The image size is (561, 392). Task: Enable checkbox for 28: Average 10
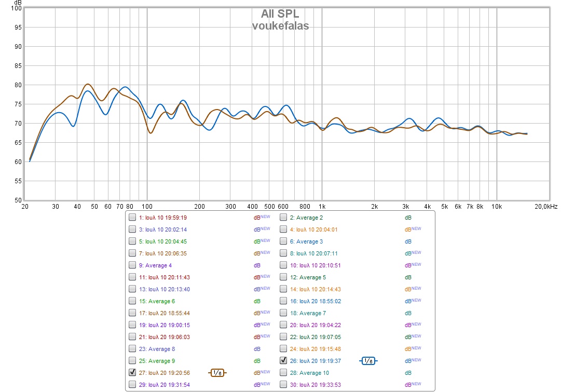tap(283, 372)
